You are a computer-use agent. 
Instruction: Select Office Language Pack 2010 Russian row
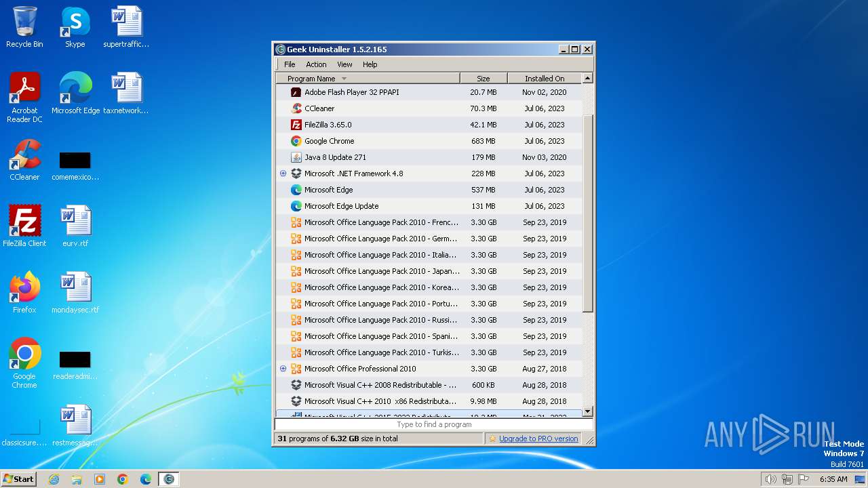click(x=429, y=320)
